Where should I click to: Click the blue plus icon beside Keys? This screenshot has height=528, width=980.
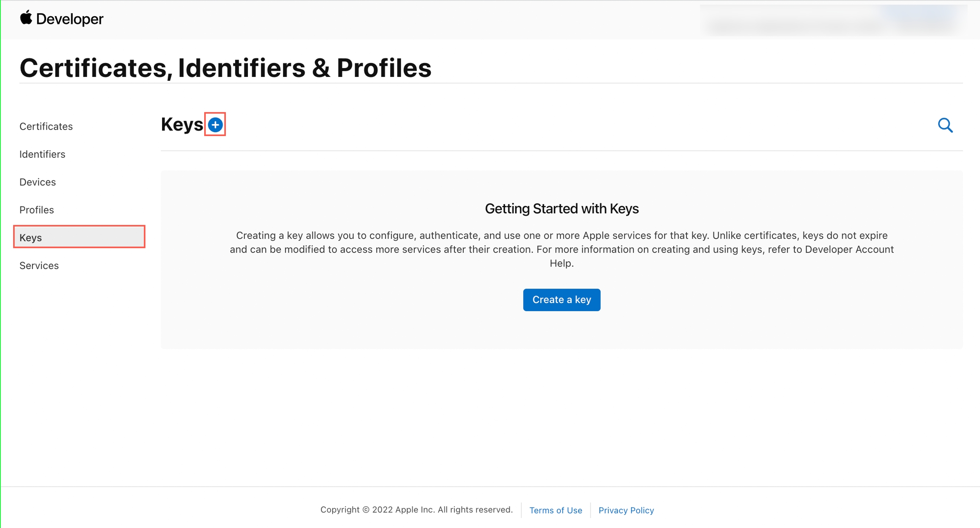point(215,125)
